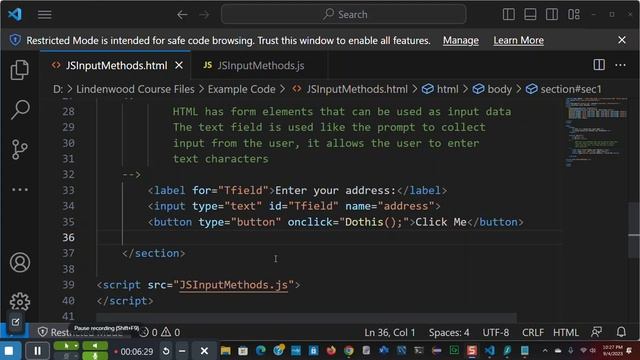Open the Explorer view in the activity bar
This screenshot has width=640, height=360.
coord(20,70)
